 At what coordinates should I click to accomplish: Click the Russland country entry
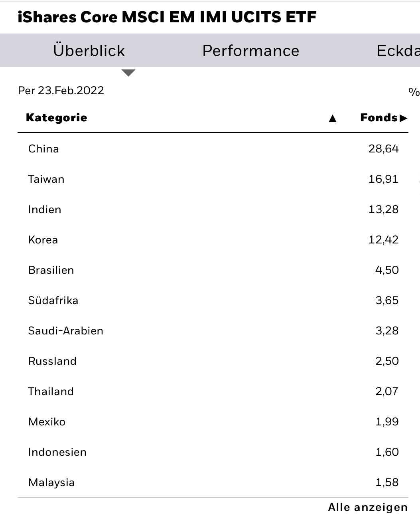pyautogui.click(x=52, y=361)
